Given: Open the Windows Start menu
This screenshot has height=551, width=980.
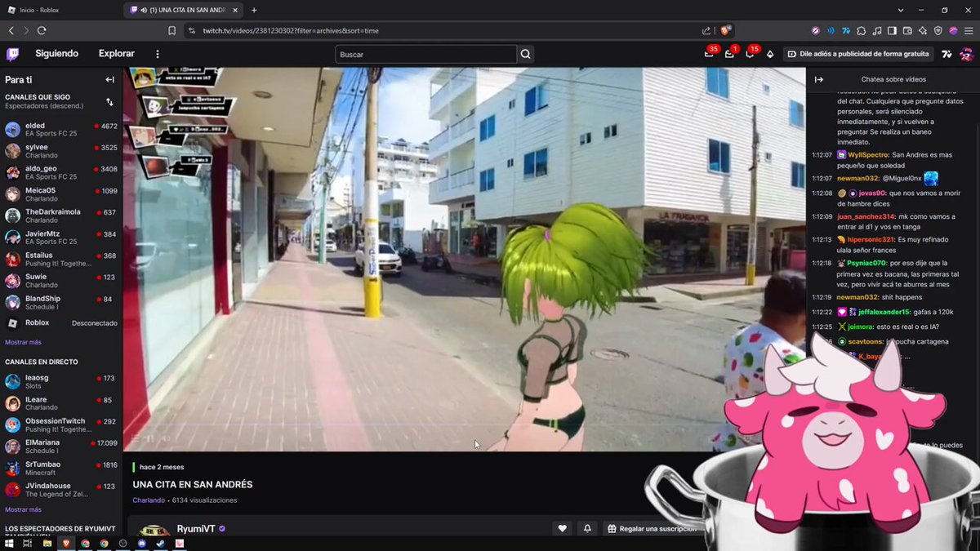Looking at the screenshot, I should point(7,543).
